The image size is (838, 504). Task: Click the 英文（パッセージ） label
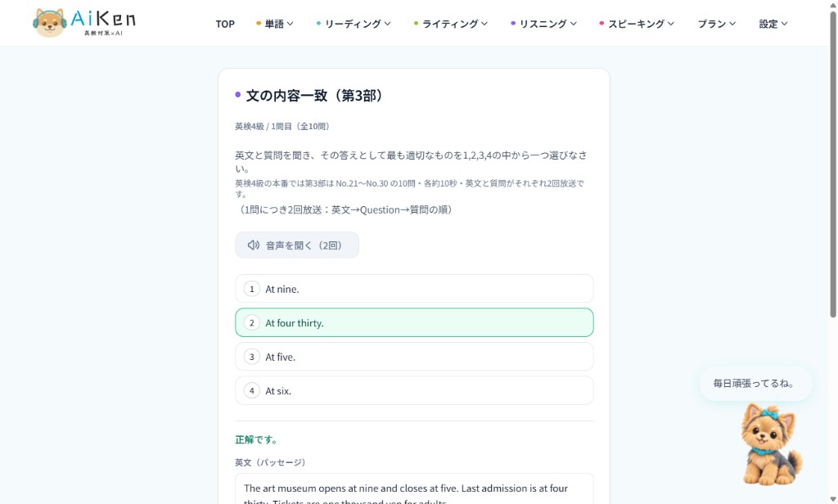271,462
